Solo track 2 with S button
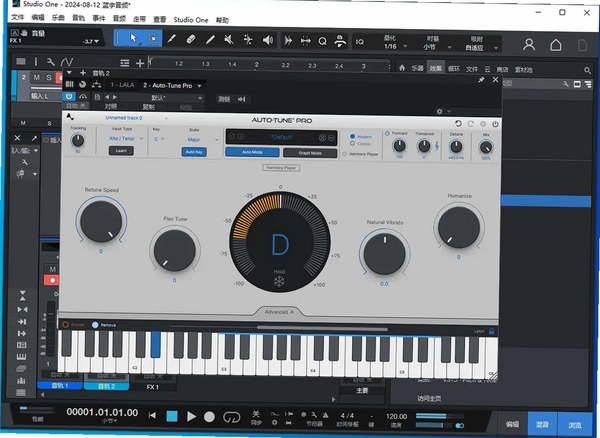The height and width of the screenshot is (438, 600). click(x=49, y=78)
